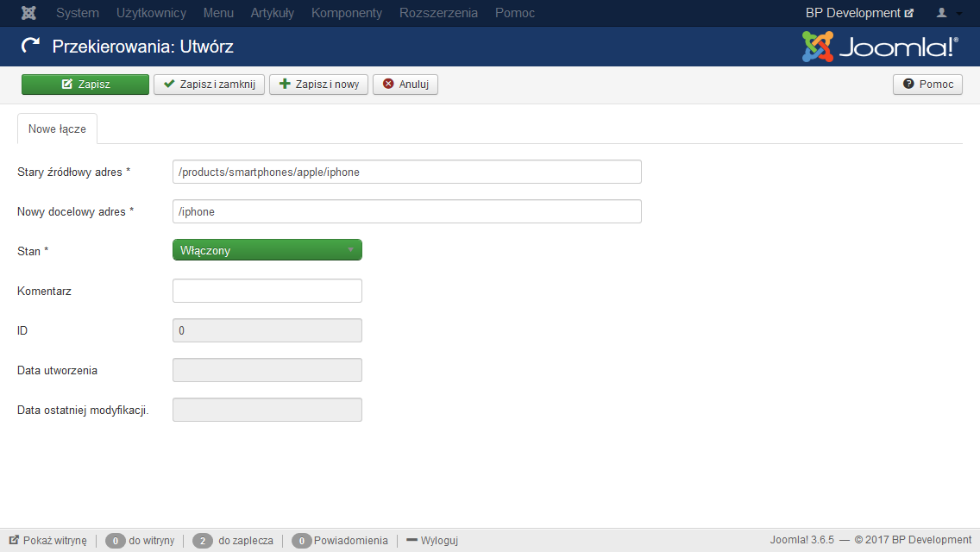Focus the Komentarz text field

(x=267, y=291)
